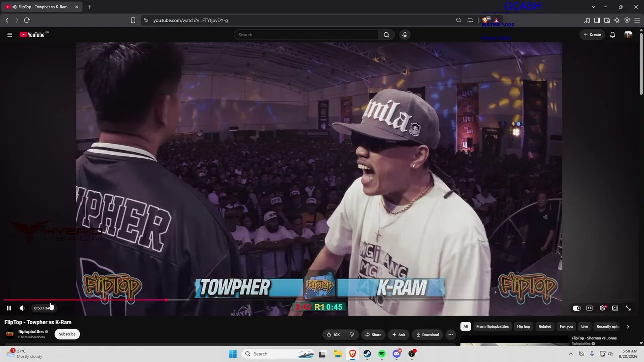Viewport: 644px width, 362px height.
Task: Click the YouTube address bar URL
Action: click(191, 20)
